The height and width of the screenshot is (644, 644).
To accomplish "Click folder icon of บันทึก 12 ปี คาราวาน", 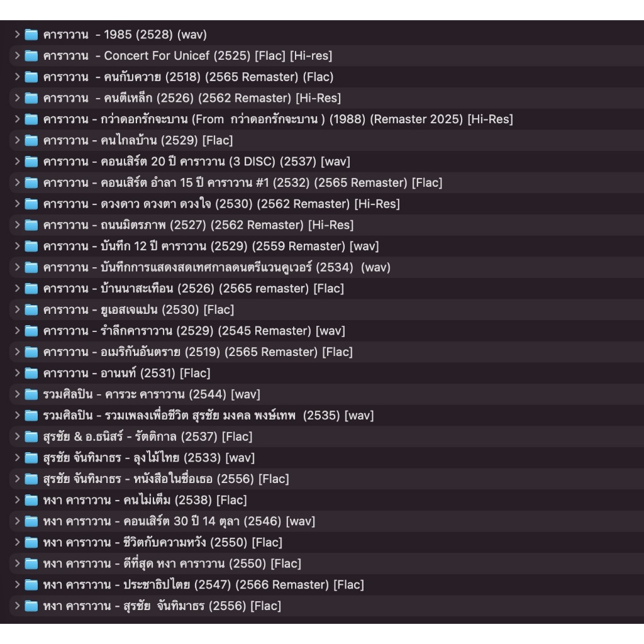I will tap(31, 246).
